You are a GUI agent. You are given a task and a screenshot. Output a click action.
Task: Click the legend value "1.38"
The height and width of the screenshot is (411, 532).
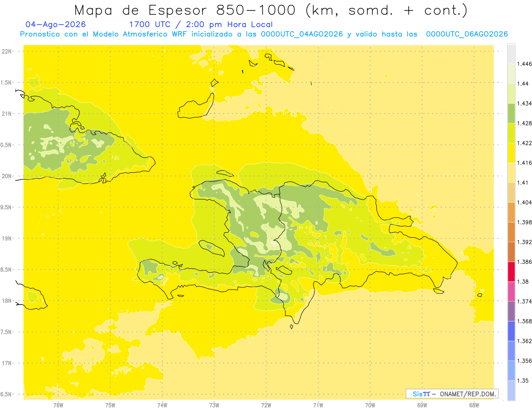point(524,282)
